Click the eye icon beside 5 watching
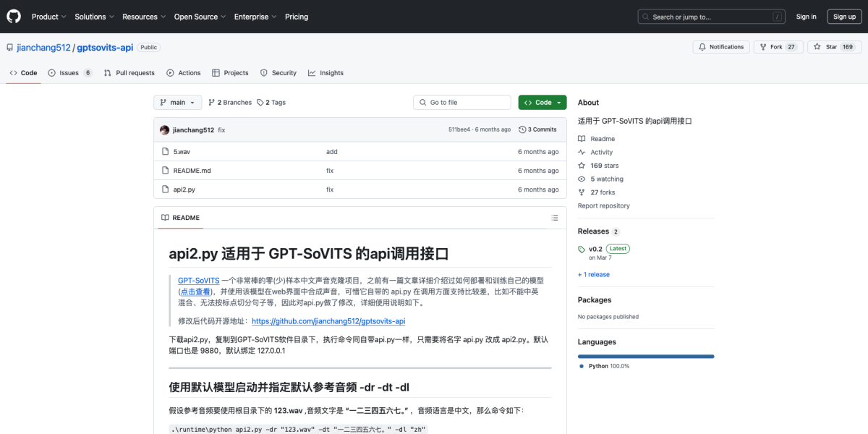The height and width of the screenshot is (434, 868). click(582, 179)
